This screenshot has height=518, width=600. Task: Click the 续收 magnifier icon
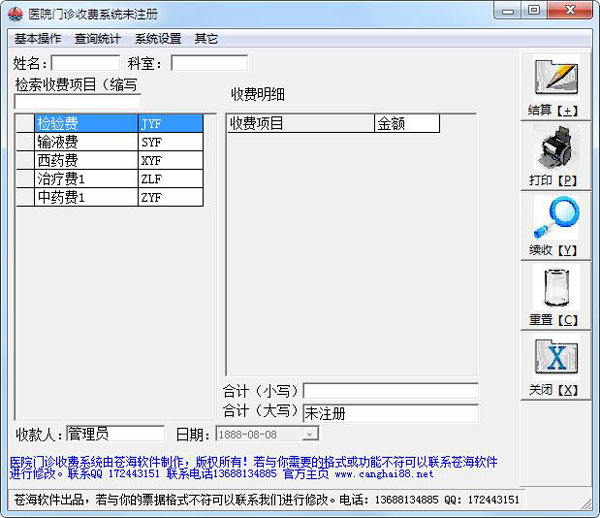click(556, 217)
